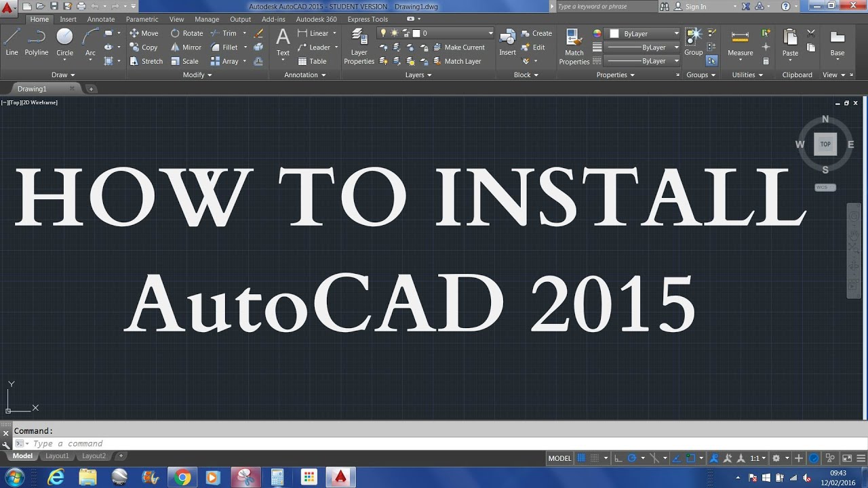
Task: Insert a Table
Action: (x=312, y=61)
